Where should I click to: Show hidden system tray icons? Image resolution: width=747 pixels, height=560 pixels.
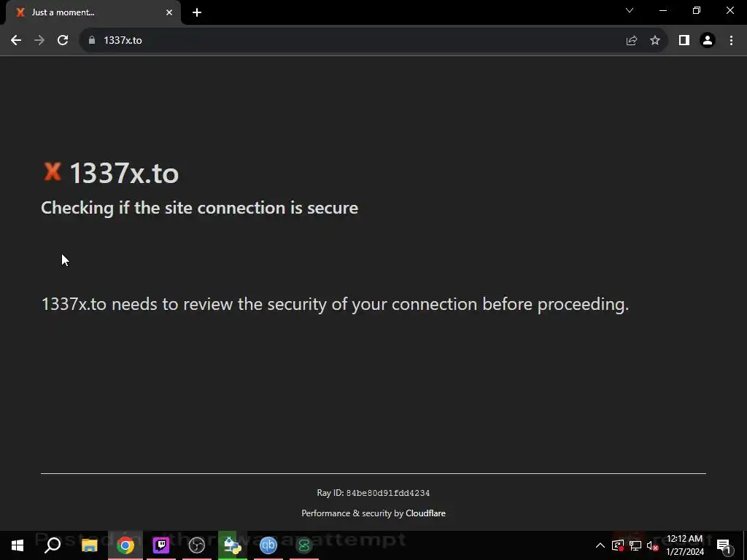(x=600, y=545)
